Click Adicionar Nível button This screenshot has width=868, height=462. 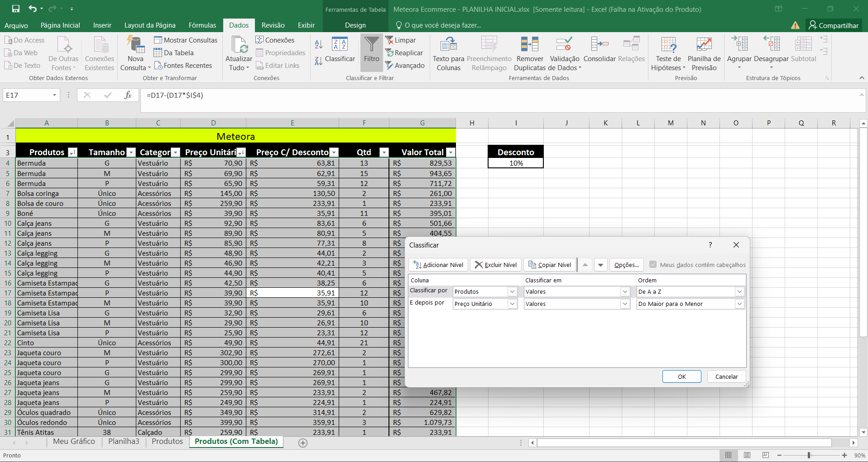438,265
